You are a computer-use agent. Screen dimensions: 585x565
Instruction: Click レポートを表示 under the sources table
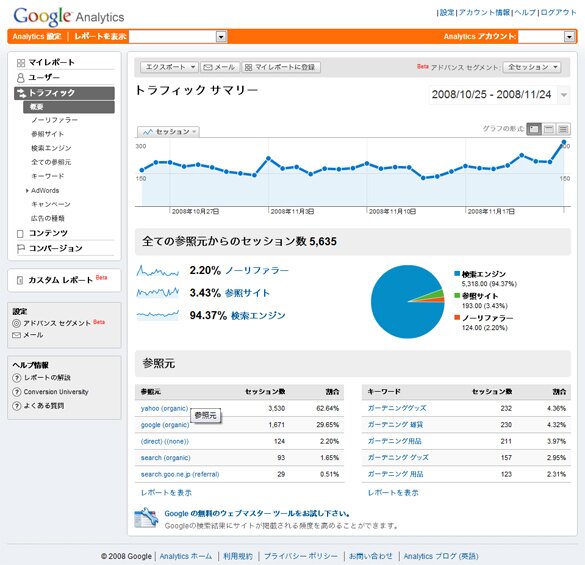(166, 493)
